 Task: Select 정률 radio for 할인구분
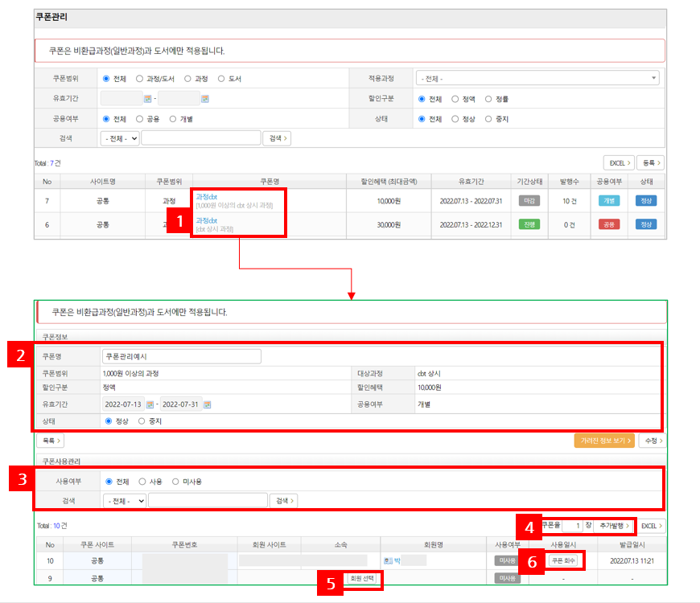[x=489, y=99]
